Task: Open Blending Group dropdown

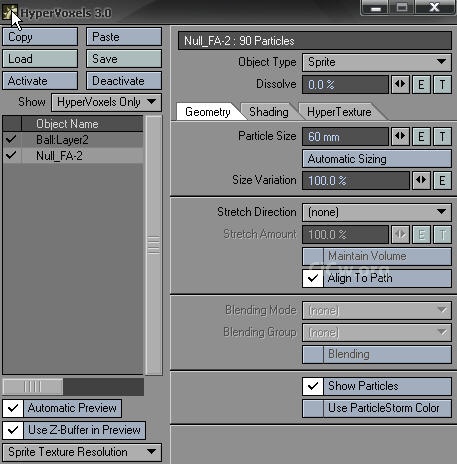Action: tap(377, 332)
